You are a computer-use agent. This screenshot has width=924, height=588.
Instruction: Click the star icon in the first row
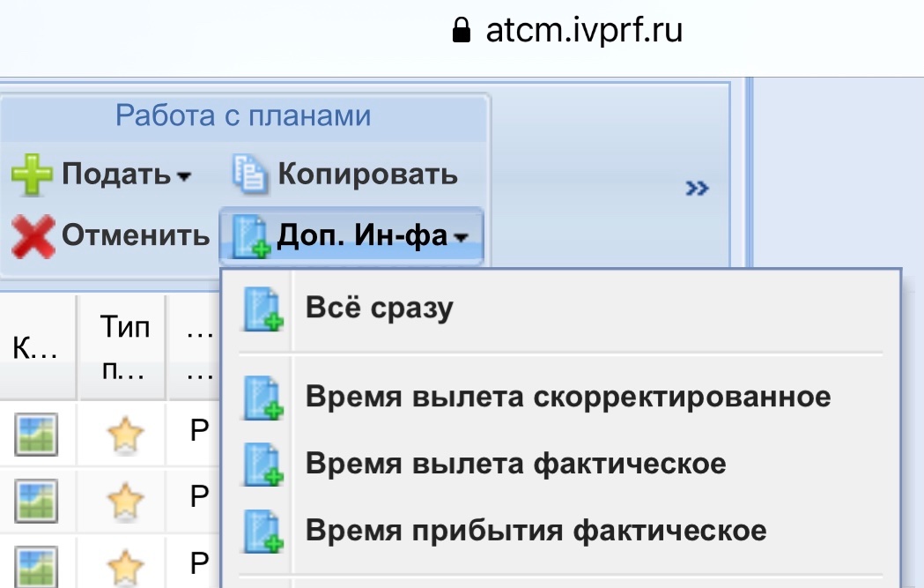pyautogui.click(x=124, y=435)
